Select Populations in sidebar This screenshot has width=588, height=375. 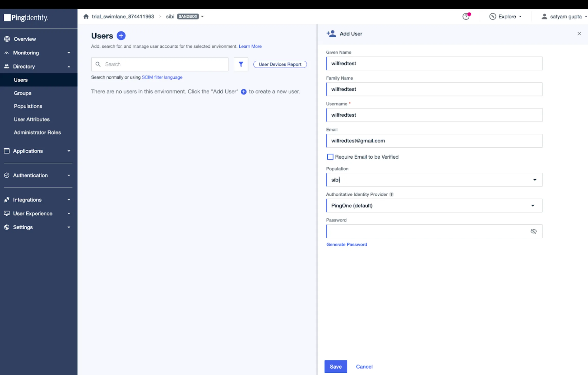tap(28, 106)
